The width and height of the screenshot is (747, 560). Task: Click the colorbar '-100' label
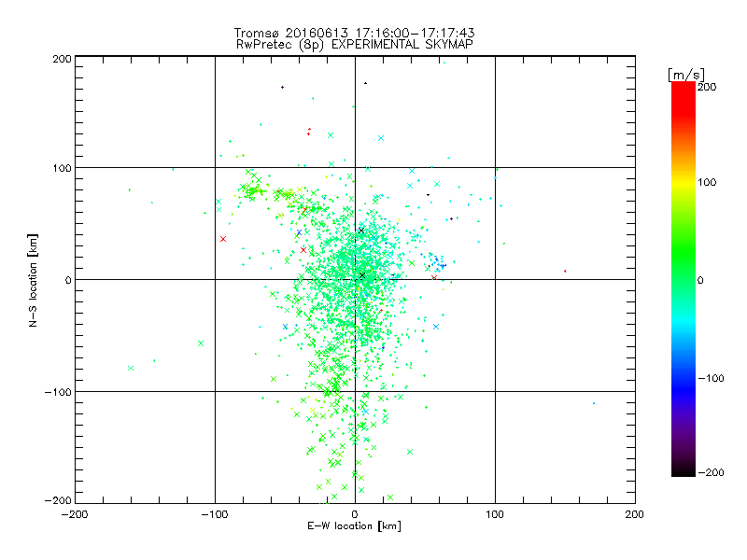[711, 378]
